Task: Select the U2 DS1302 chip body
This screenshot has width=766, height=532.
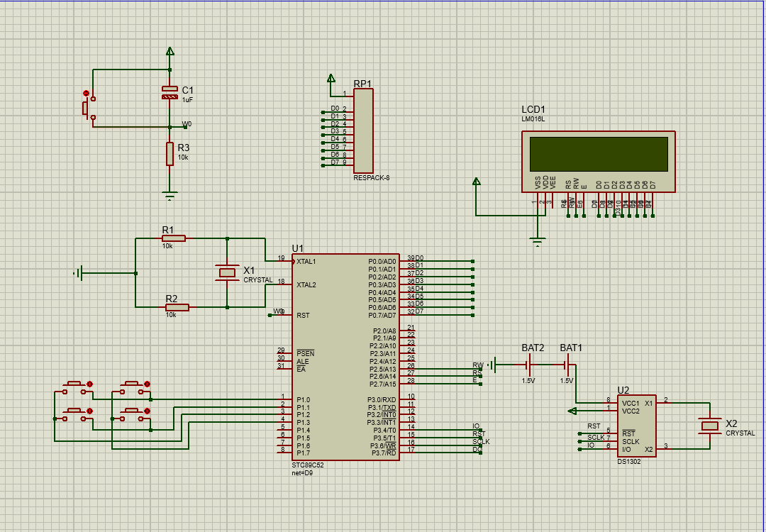Action: point(636,426)
